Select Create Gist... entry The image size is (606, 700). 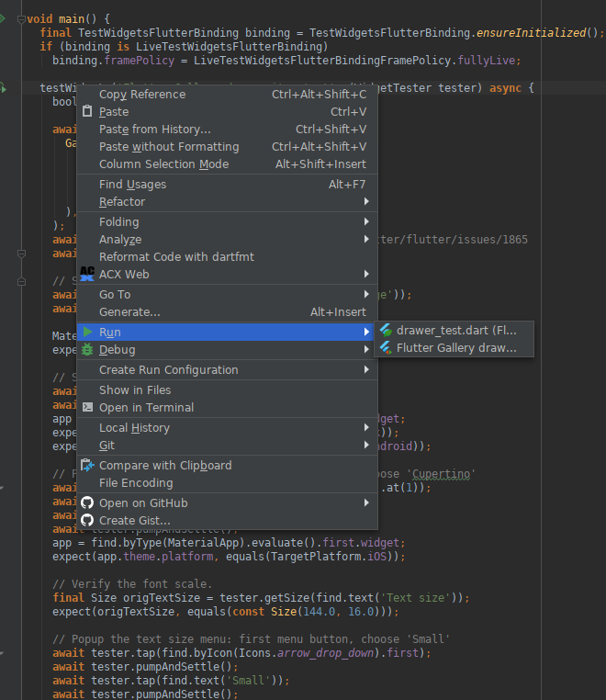click(227, 520)
